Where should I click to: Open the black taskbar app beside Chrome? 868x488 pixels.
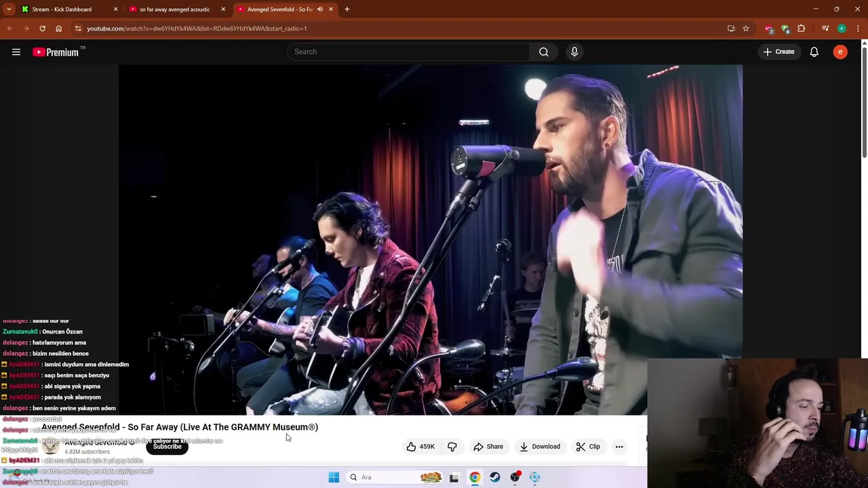454,477
